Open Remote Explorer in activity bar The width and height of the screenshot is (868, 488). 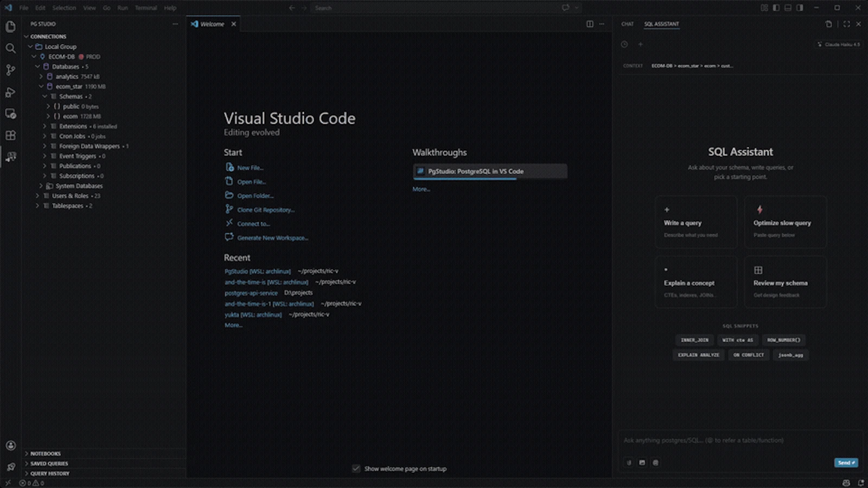(10, 114)
